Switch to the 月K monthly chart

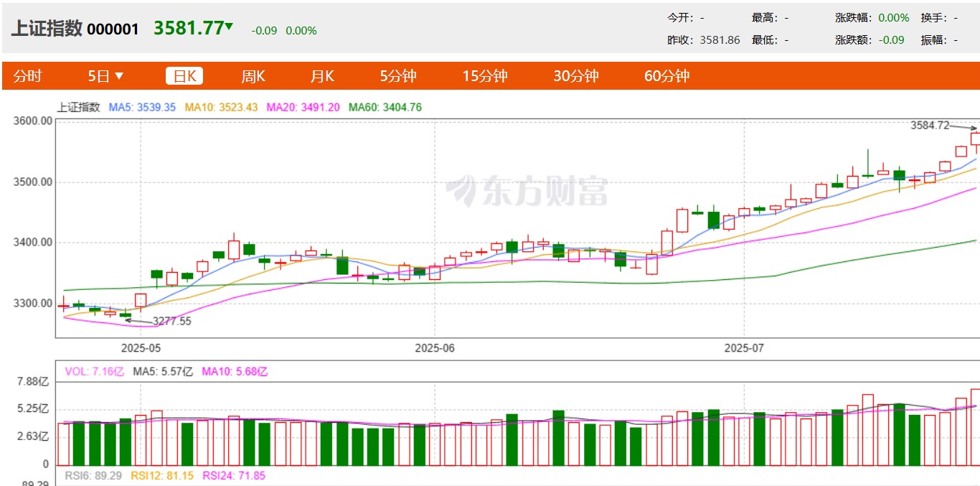coord(323,76)
